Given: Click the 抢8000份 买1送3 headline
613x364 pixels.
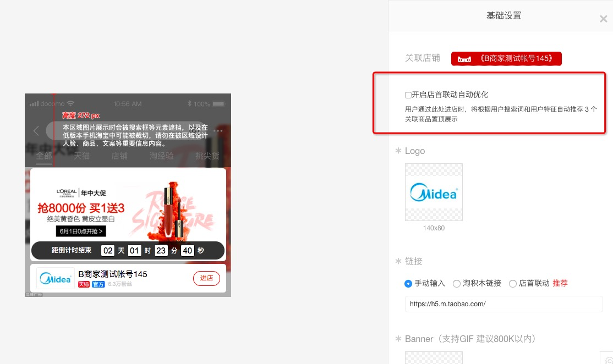Looking at the screenshot, I should coord(81,208).
